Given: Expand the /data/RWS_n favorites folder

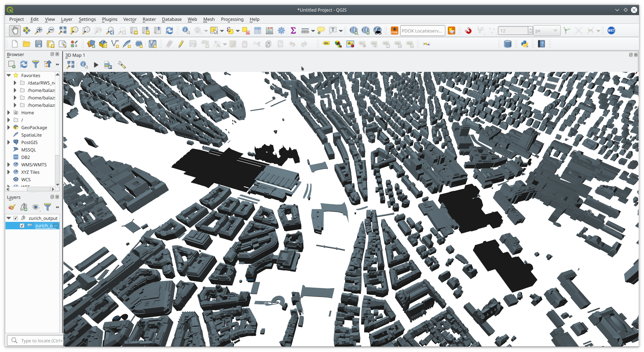Looking at the screenshot, I should tap(15, 83).
